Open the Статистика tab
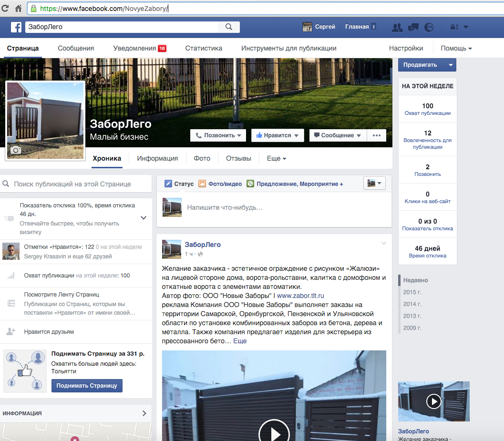Screen dimensions: 504x441 tap(204, 48)
